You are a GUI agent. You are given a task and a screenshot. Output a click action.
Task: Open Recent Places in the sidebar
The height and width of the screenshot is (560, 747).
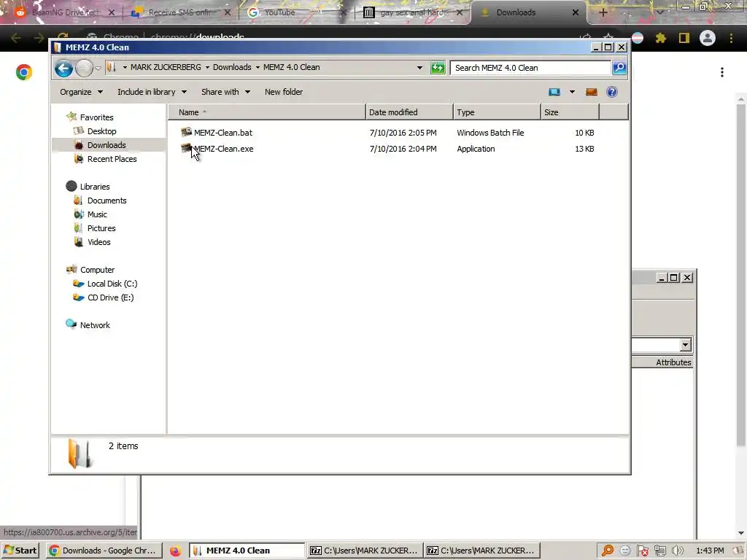pyautogui.click(x=112, y=159)
